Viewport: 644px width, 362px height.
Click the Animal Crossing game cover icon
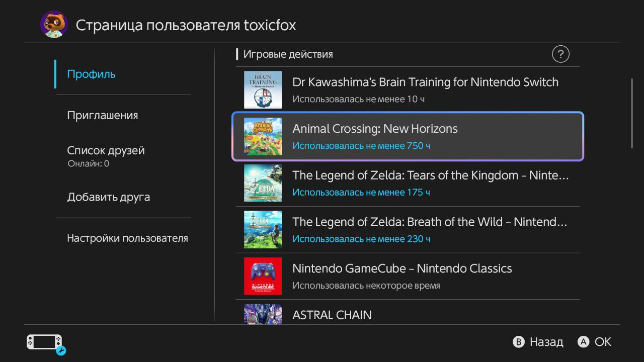pyautogui.click(x=263, y=136)
